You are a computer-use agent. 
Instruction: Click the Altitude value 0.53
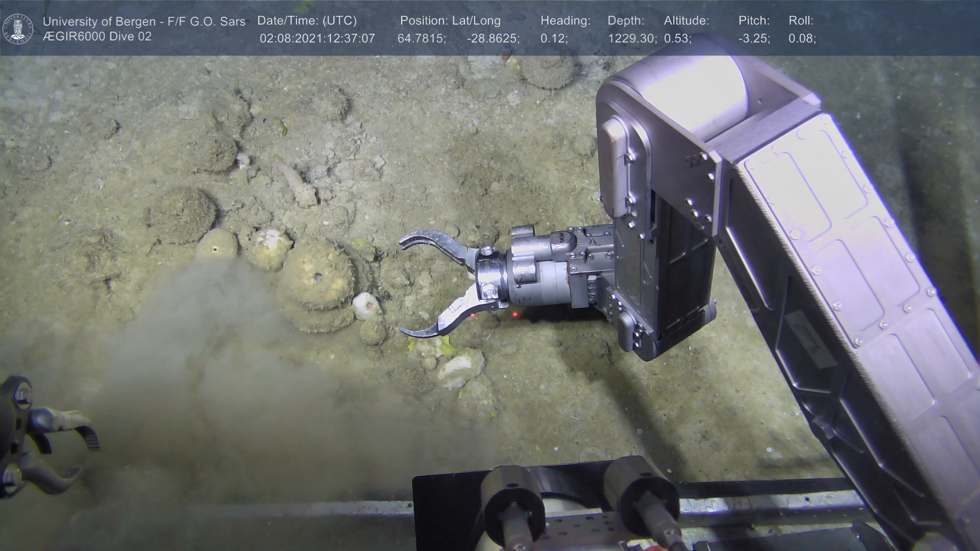[677, 39]
